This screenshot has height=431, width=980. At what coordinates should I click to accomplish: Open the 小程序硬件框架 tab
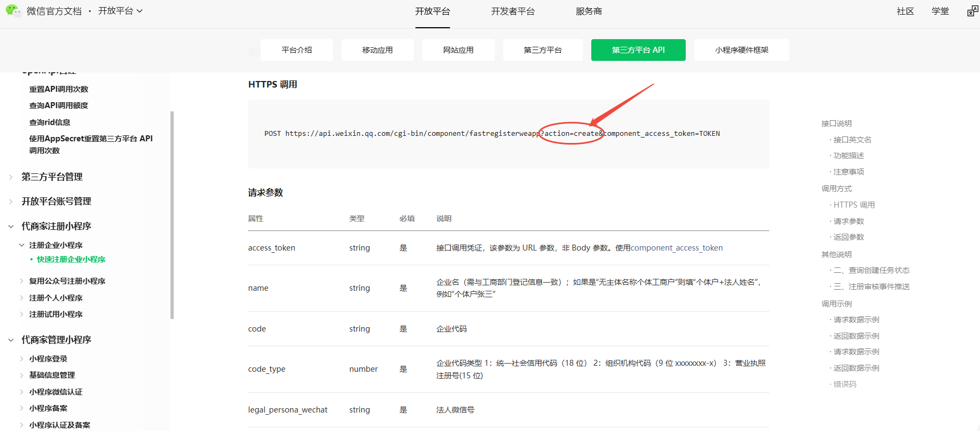[x=742, y=50]
